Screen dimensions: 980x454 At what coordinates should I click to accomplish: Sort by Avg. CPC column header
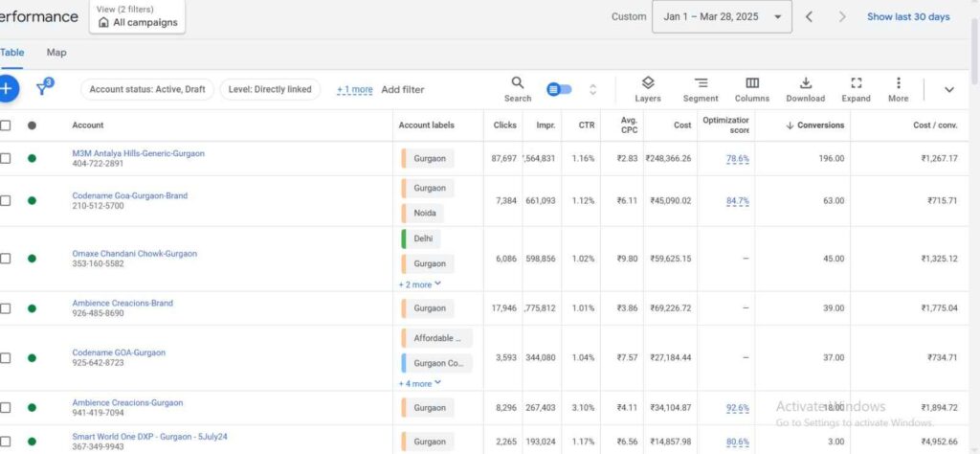click(x=629, y=125)
